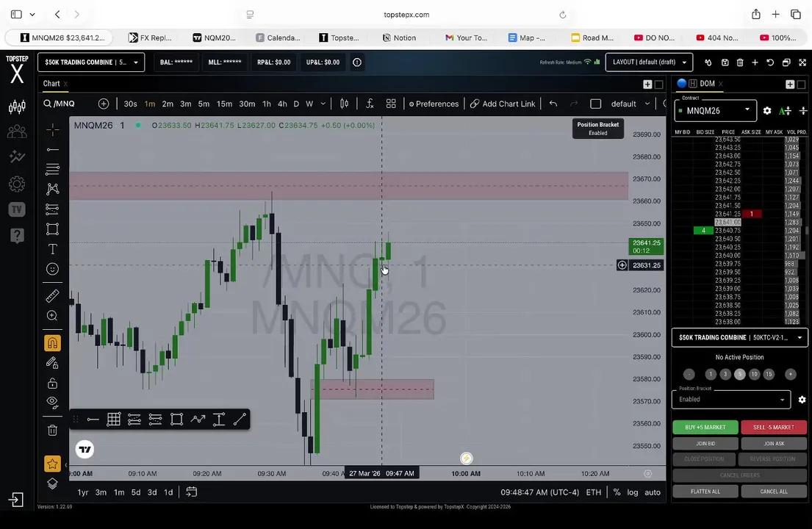
Task: Open the Position Bracket Enabled dropdown
Action: (x=730, y=400)
